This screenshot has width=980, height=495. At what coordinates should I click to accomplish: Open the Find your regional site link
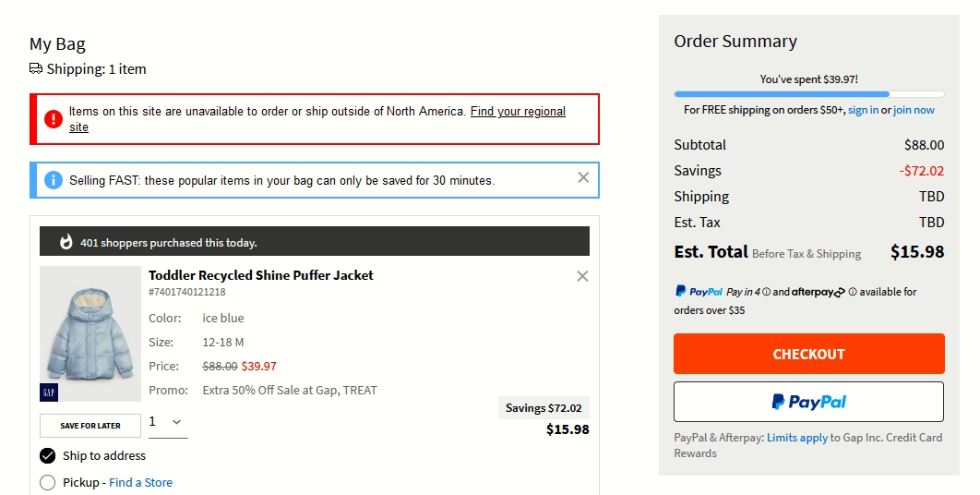point(317,119)
